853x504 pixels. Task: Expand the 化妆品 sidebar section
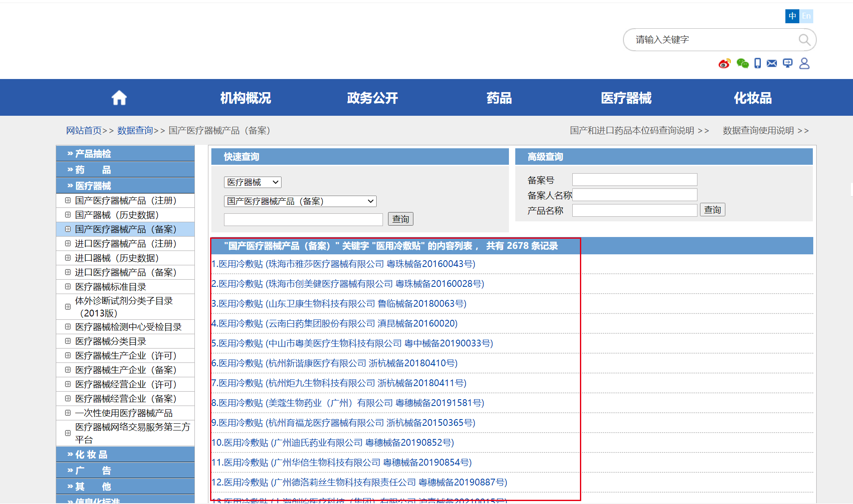(x=125, y=455)
